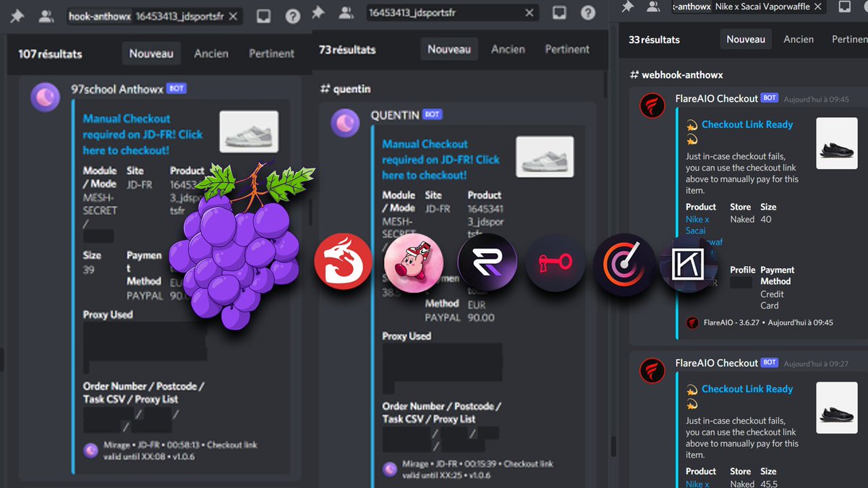Click help question mark in the 73 résultats panel

point(588,12)
